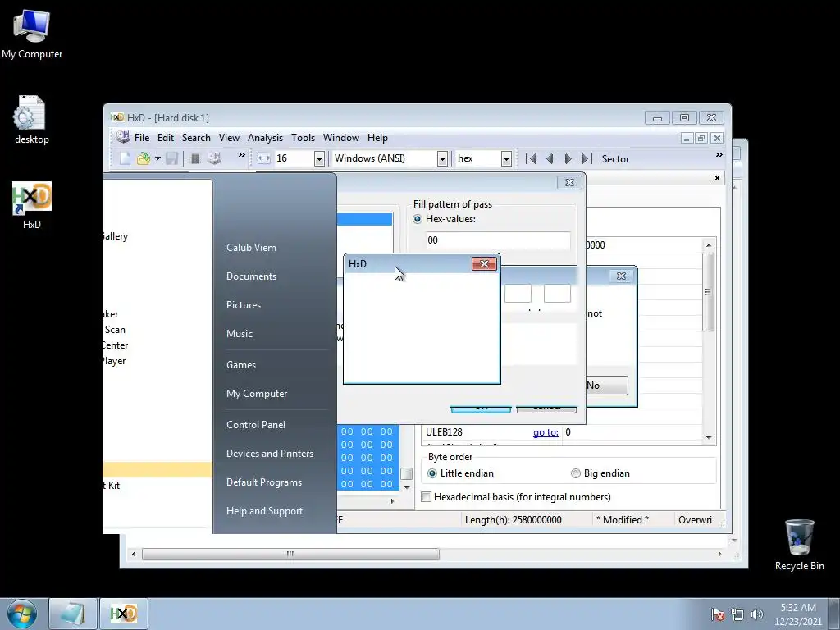Click the volume speaker tray icon
The image size is (840, 630).
click(x=757, y=614)
